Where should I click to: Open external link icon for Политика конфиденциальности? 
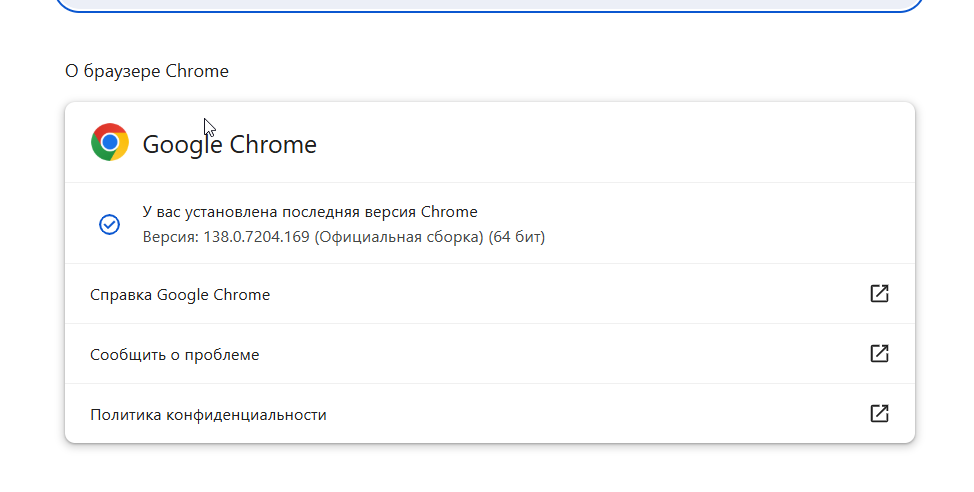click(880, 413)
